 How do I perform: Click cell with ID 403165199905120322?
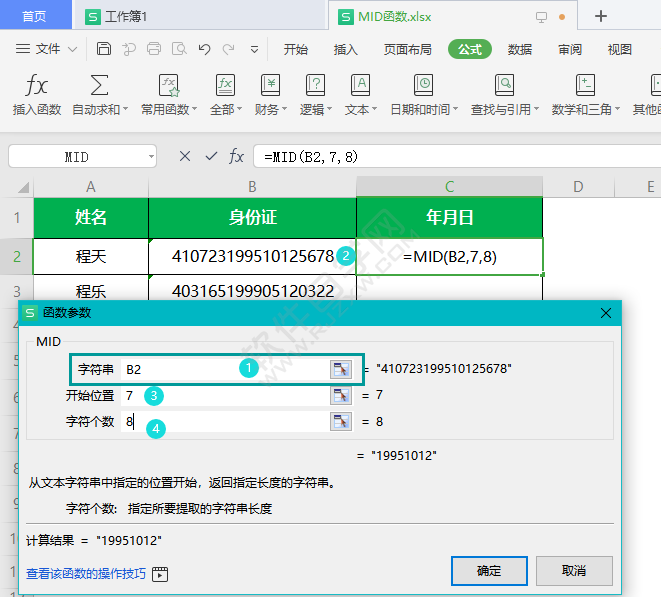[252, 288]
